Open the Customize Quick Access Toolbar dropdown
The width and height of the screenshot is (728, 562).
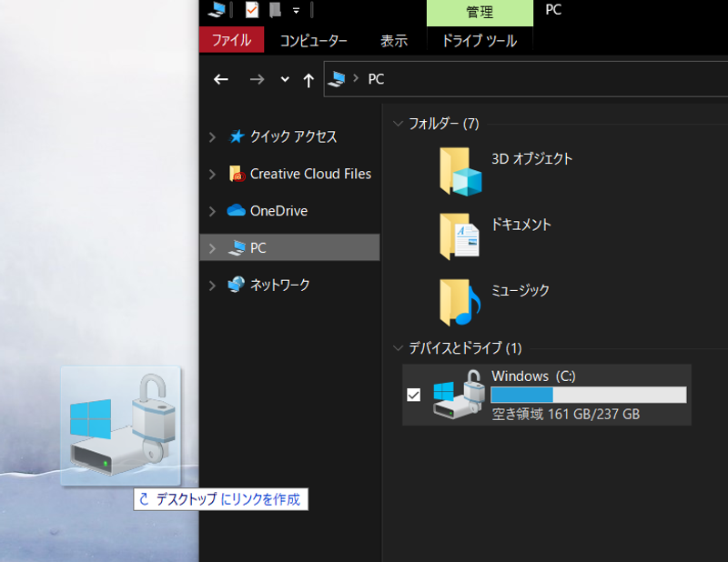click(296, 11)
